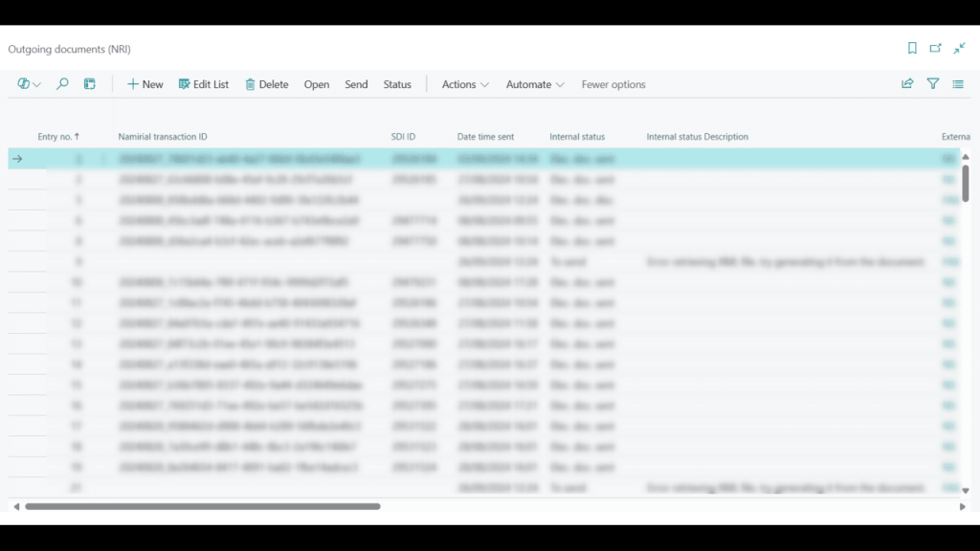Click New to create a document entry
The height and width of the screenshot is (551, 980).
145,84
